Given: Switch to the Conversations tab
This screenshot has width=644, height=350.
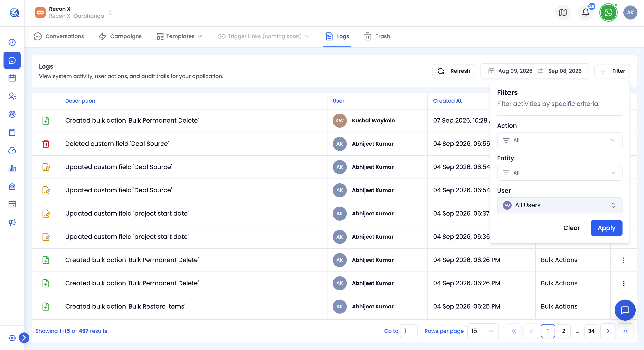Looking at the screenshot, I should click(x=59, y=36).
